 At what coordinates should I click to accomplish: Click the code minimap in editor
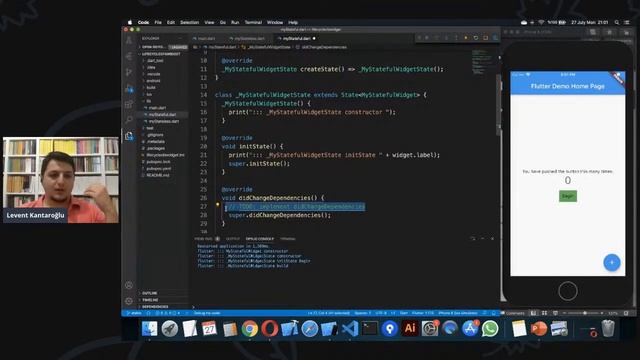(481, 62)
